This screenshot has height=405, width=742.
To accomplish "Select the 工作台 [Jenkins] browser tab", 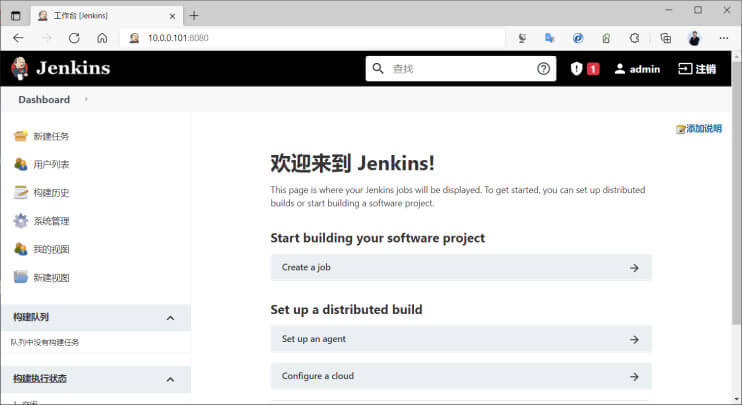I will [x=106, y=16].
